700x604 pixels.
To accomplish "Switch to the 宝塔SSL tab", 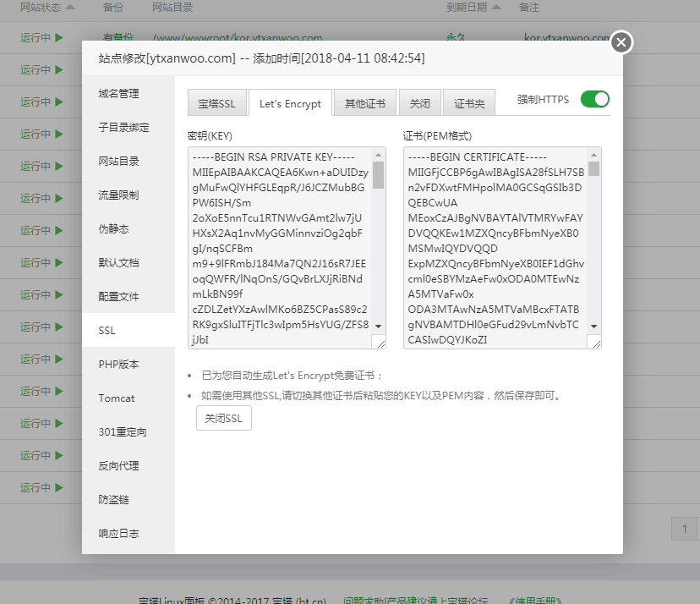I will point(217,104).
